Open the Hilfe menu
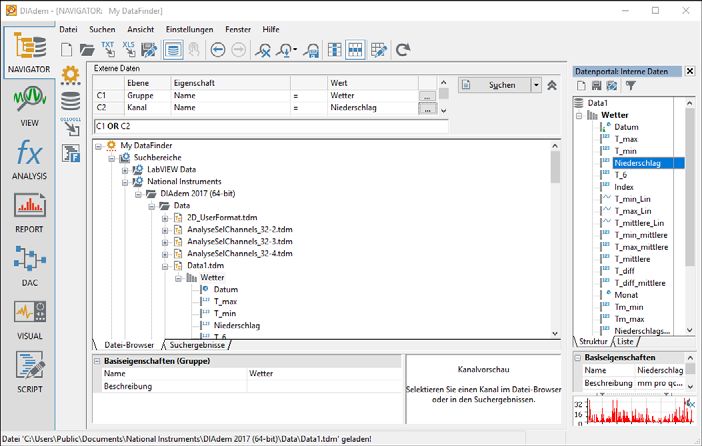This screenshot has height=446, width=702. [271, 30]
